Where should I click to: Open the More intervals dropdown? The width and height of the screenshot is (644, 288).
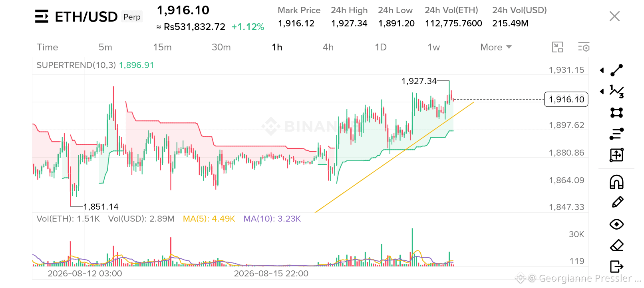click(496, 47)
